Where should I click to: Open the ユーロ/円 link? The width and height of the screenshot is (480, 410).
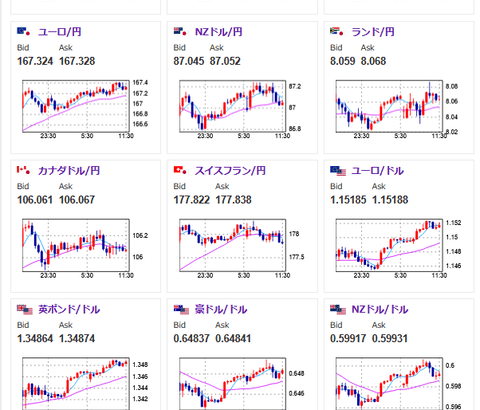(x=60, y=32)
